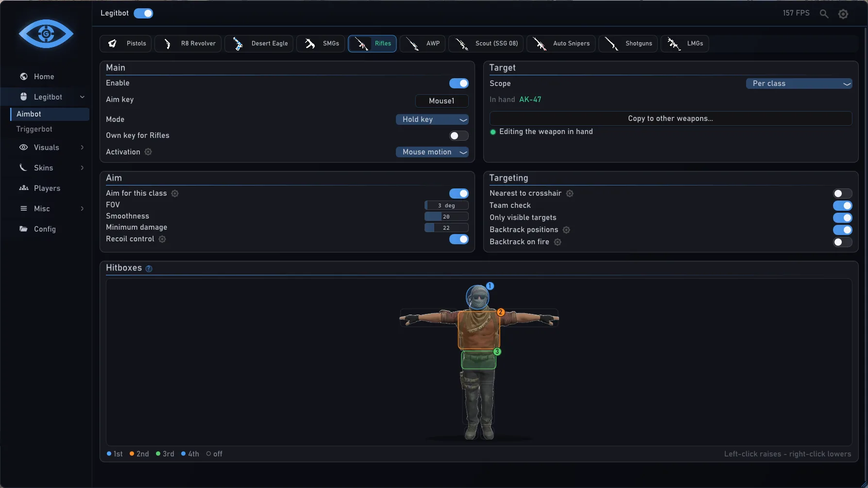The image size is (868, 488).
Task: Toggle Only visible targets switch
Action: coord(842,218)
